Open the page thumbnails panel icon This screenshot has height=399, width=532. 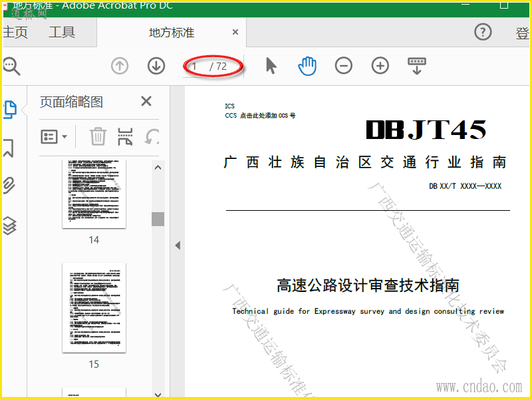(x=10, y=110)
